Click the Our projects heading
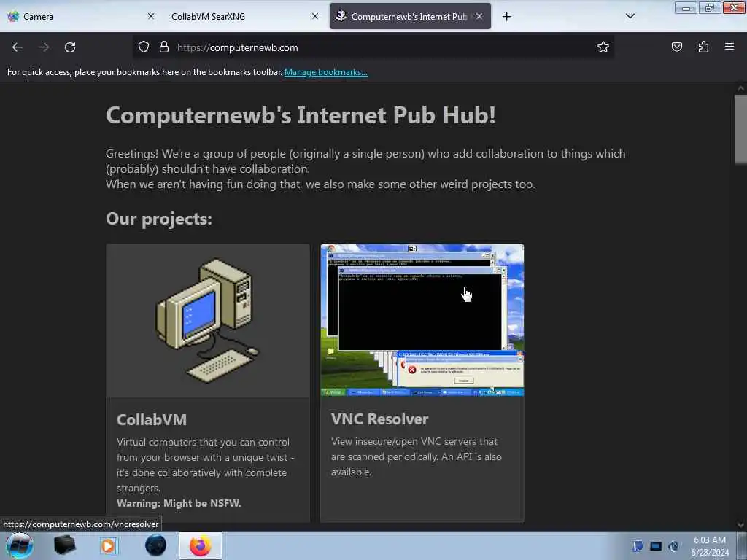Screen dimensions: 747x560 tap(158, 219)
